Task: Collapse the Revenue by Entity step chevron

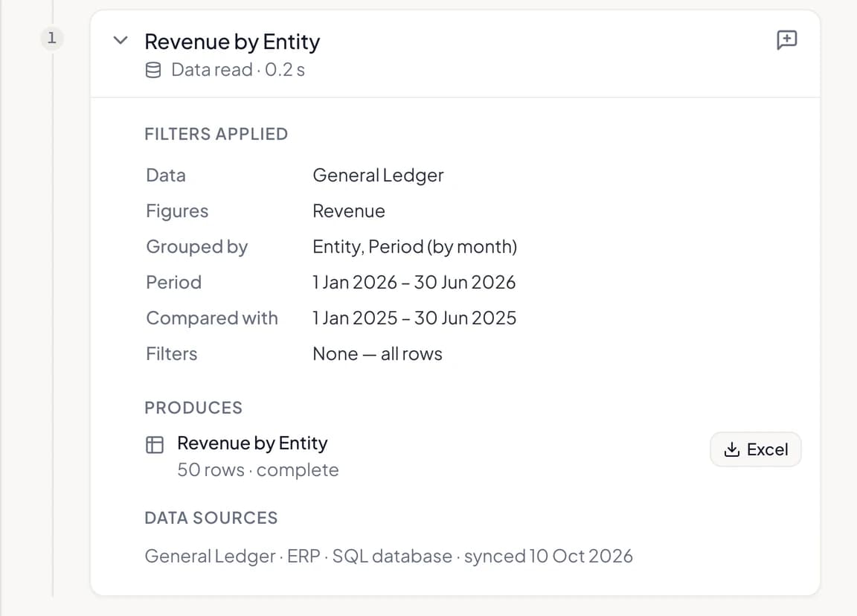Action: pyautogui.click(x=121, y=40)
